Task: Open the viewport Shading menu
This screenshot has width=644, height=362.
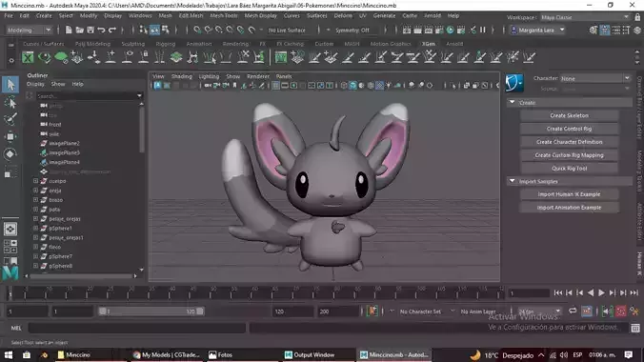Action: click(x=182, y=76)
